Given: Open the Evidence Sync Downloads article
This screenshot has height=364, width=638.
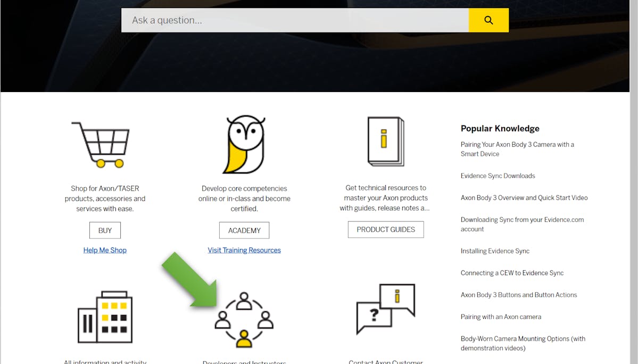Looking at the screenshot, I should 498,176.
